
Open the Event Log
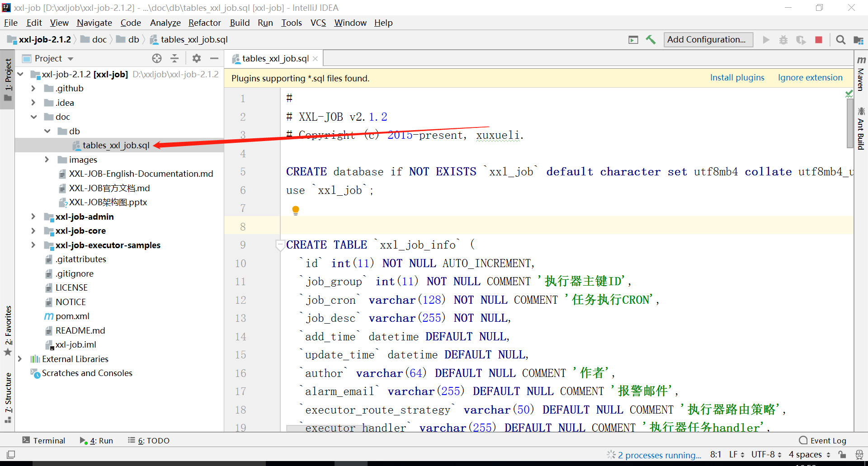(x=823, y=441)
